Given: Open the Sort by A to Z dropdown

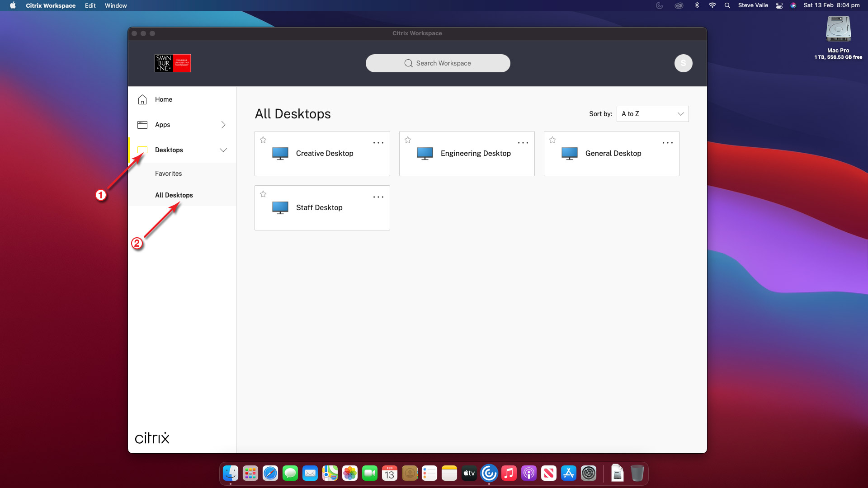Looking at the screenshot, I should [652, 114].
